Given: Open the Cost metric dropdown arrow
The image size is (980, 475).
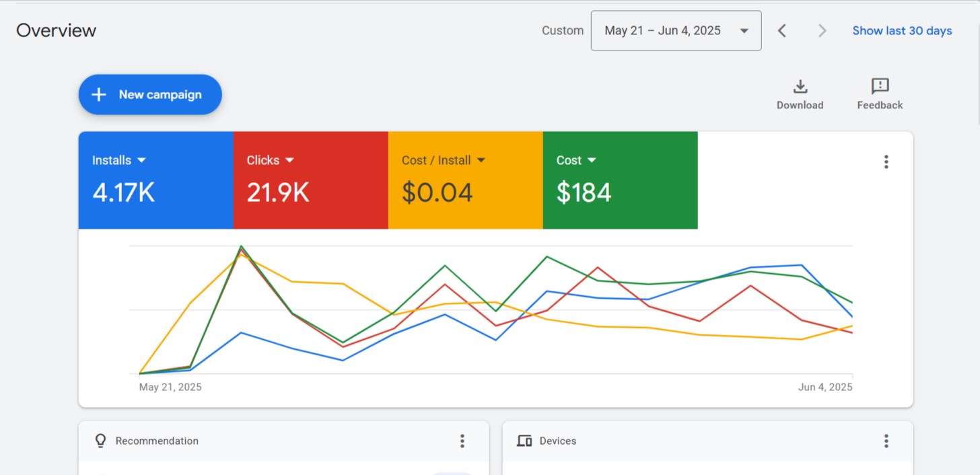Looking at the screenshot, I should 592,160.
